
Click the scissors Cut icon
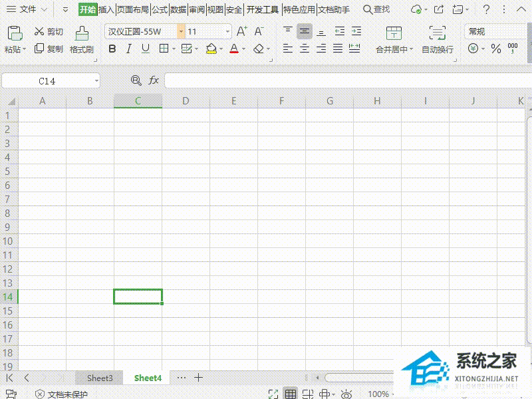pos(39,31)
